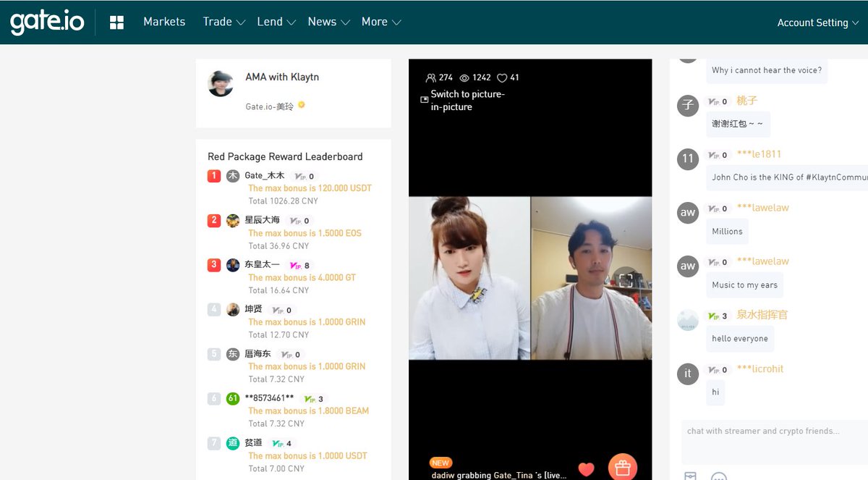The width and height of the screenshot is (868, 480).
Task: Click the dadiw grabbing Gate_Tina notice
Action: [499, 475]
